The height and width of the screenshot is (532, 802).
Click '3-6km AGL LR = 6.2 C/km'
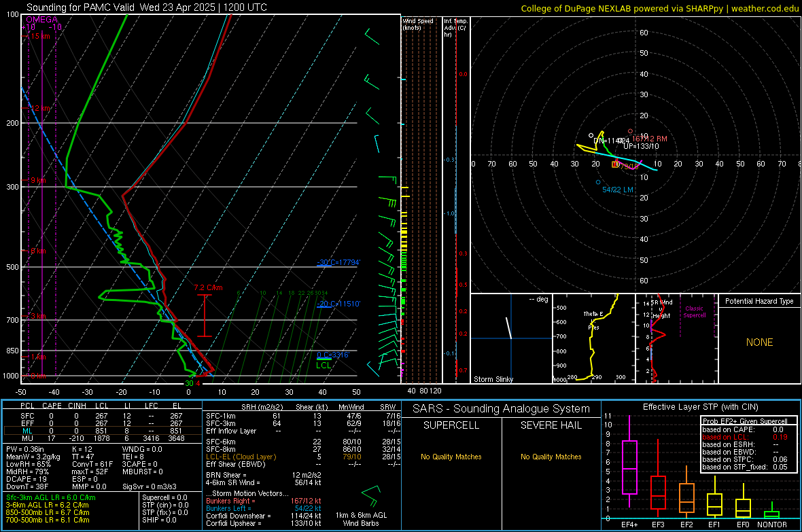[x=47, y=504]
